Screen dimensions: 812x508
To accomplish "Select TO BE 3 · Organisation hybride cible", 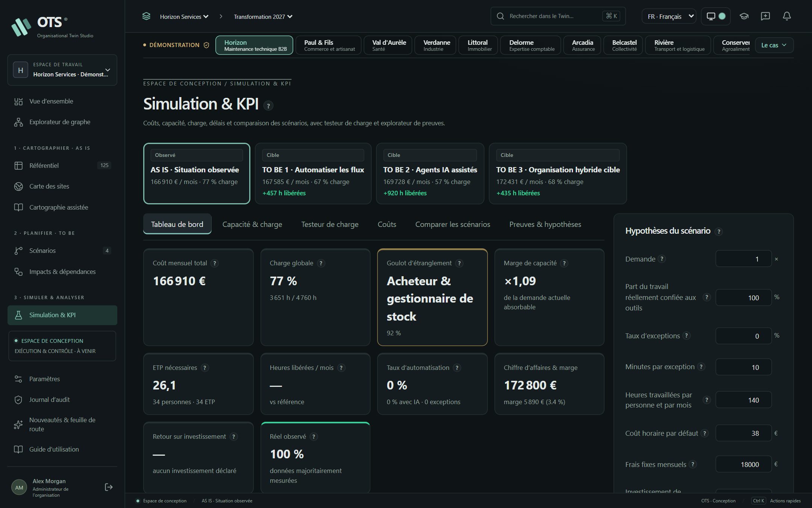I will click(x=558, y=173).
